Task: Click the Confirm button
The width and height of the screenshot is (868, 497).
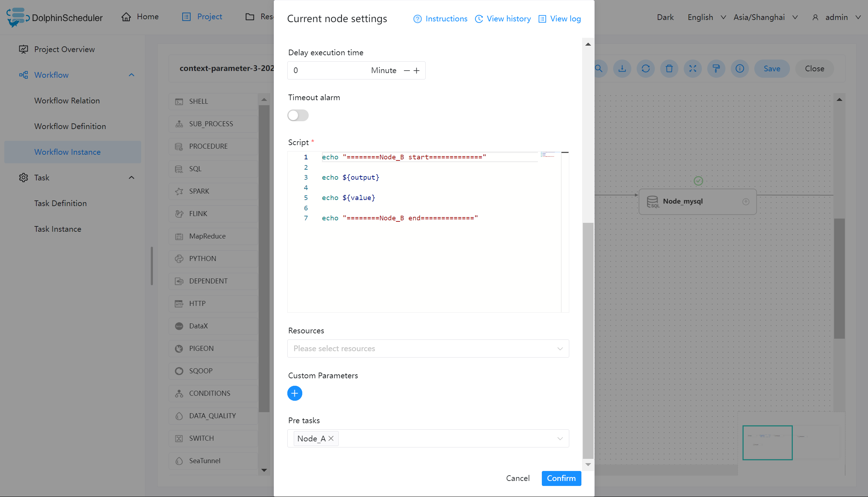Action: (x=560, y=478)
